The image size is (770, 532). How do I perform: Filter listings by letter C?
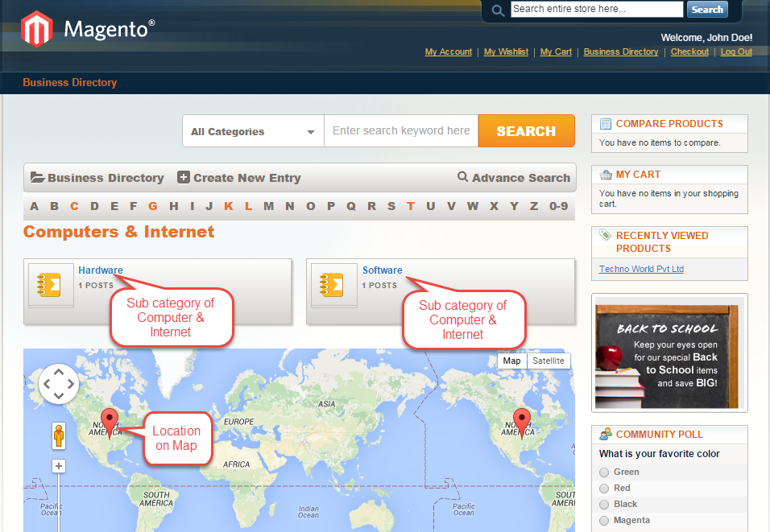[x=74, y=206]
